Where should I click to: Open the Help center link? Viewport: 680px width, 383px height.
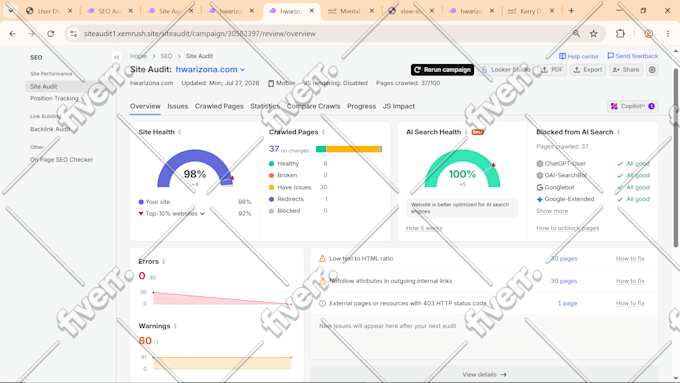coord(579,56)
